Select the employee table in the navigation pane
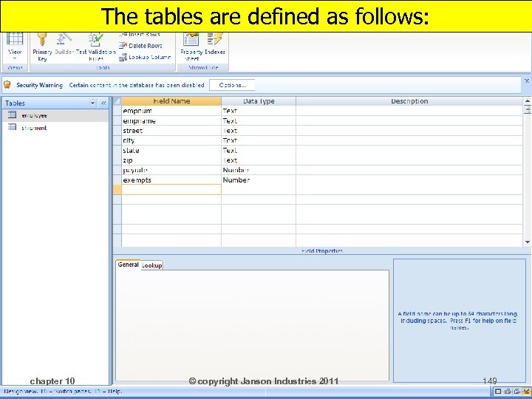This screenshot has height=399, width=532. (55, 115)
